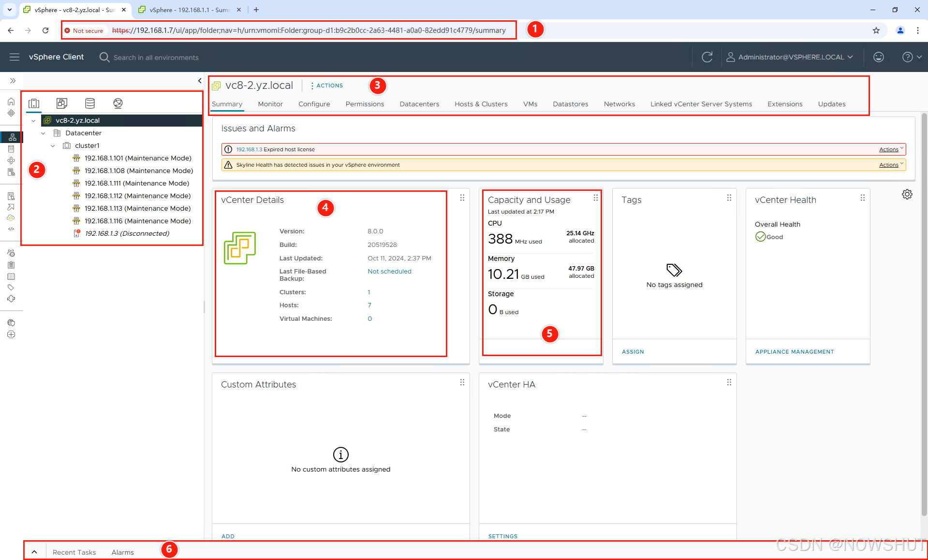Collapse the vc8-2.yz.local tree node
The width and height of the screenshot is (928, 560).
click(x=33, y=121)
